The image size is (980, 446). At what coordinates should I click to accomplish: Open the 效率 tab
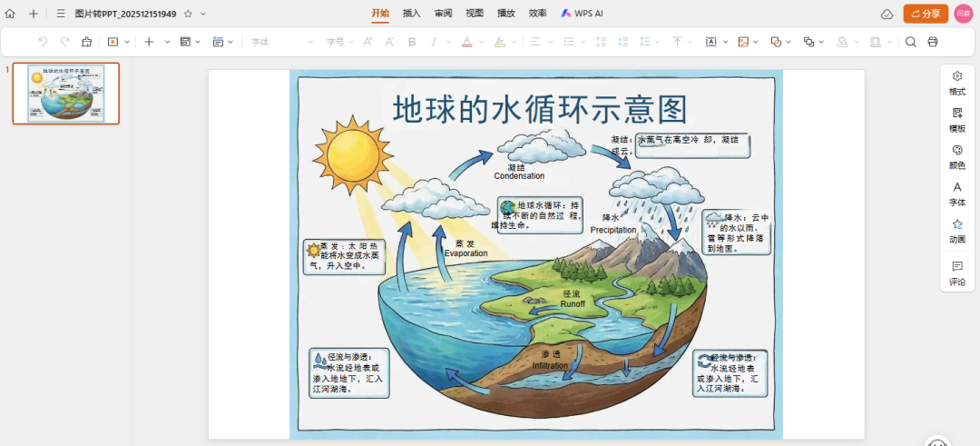point(537,13)
